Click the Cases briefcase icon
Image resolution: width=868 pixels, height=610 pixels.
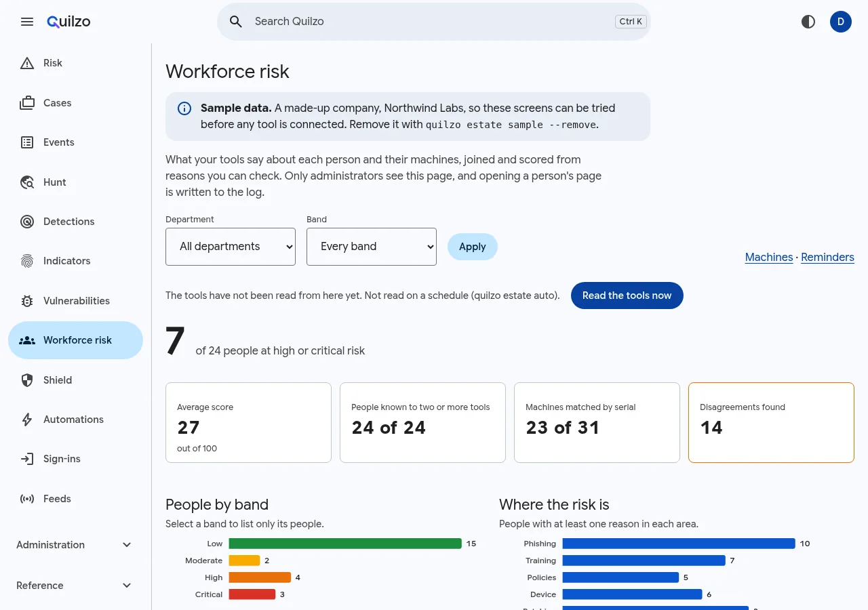pyautogui.click(x=27, y=103)
